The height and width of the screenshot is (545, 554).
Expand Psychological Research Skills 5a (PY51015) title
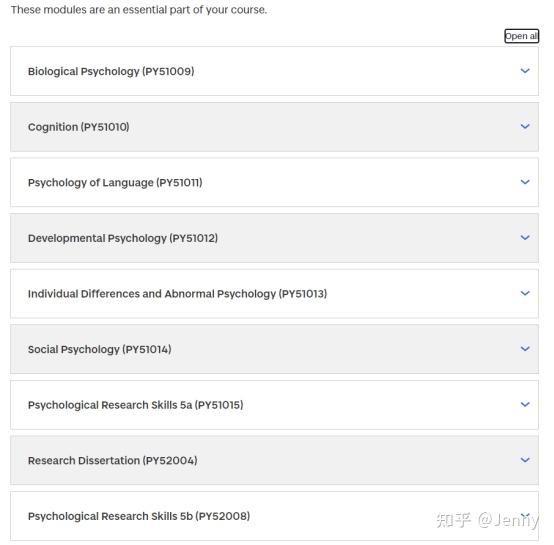(135, 405)
